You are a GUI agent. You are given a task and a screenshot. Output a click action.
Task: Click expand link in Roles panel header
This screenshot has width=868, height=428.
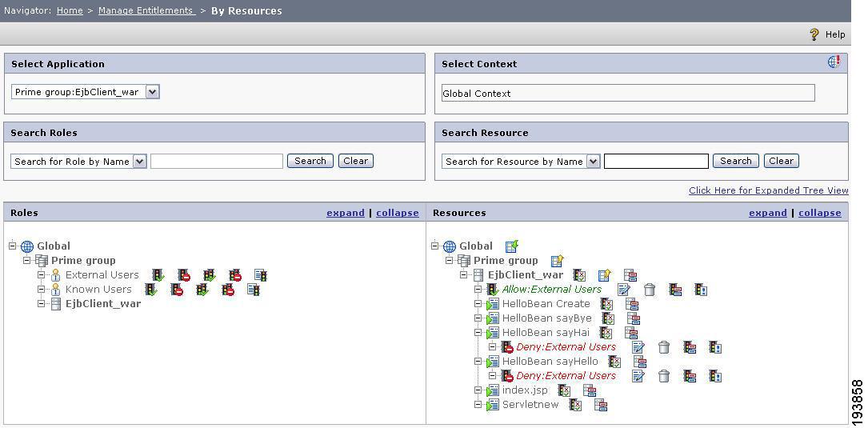point(346,213)
